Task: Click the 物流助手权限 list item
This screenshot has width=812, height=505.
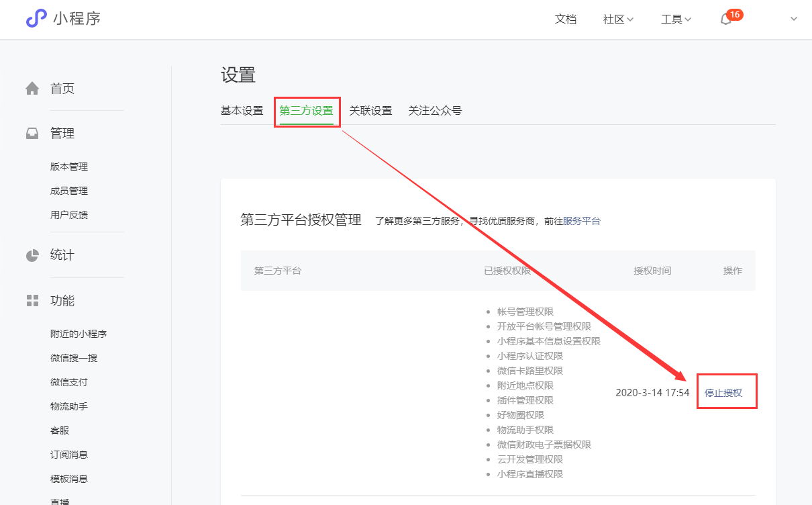Action: 525,430
